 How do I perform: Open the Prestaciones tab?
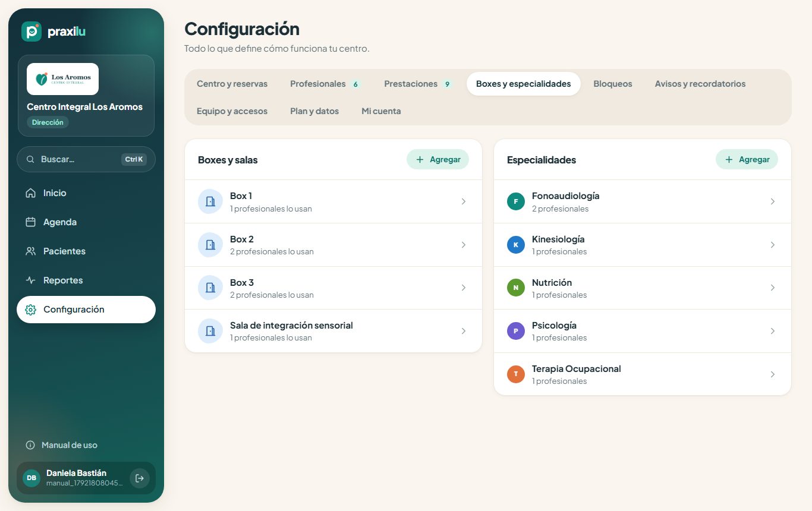[418, 84]
